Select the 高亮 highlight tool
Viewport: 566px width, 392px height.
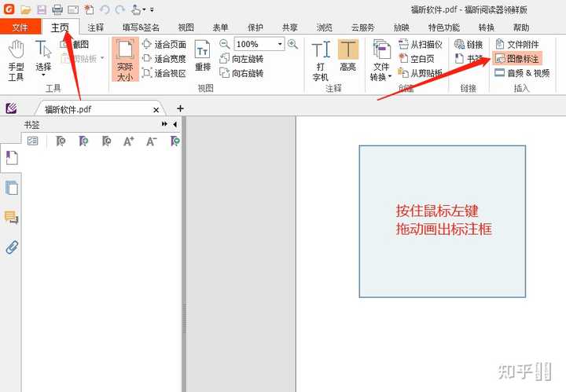point(348,55)
